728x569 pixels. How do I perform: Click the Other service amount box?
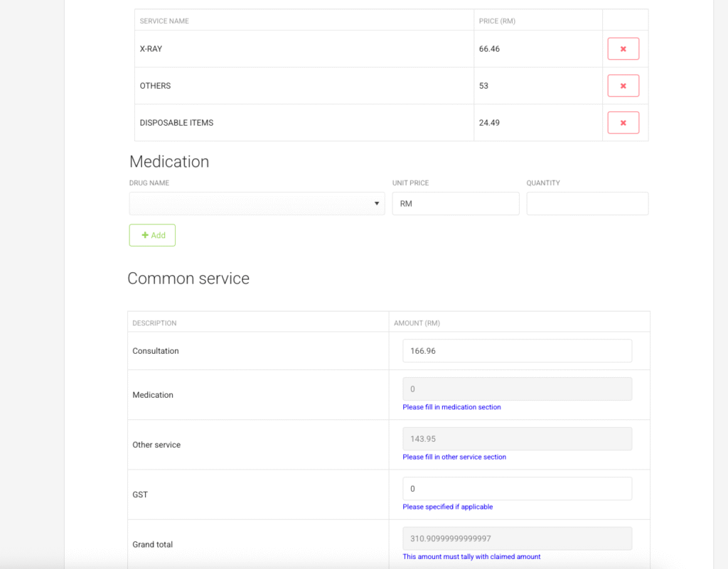[517, 439]
